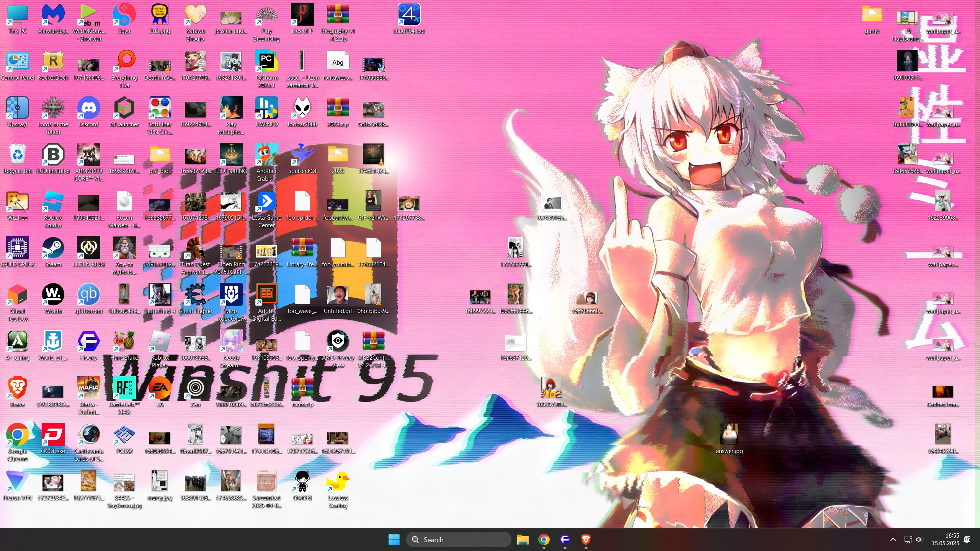Launch PCSX2 emulator shortcut

coord(124,439)
